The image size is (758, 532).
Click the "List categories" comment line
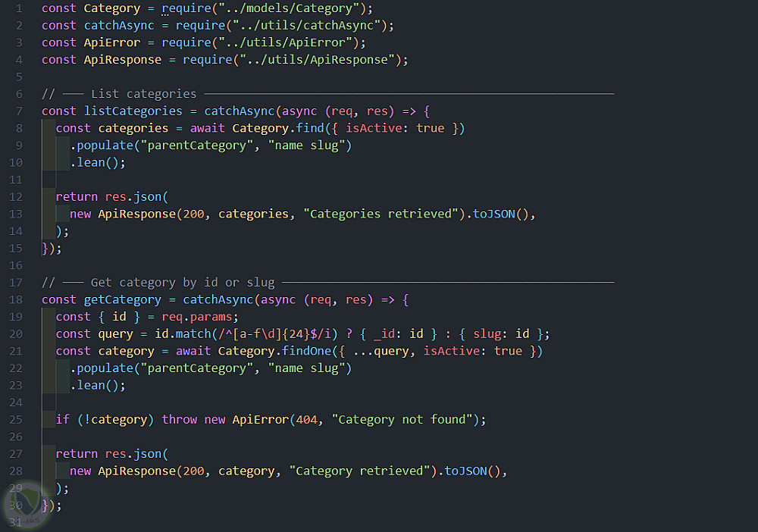[x=327, y=94]
